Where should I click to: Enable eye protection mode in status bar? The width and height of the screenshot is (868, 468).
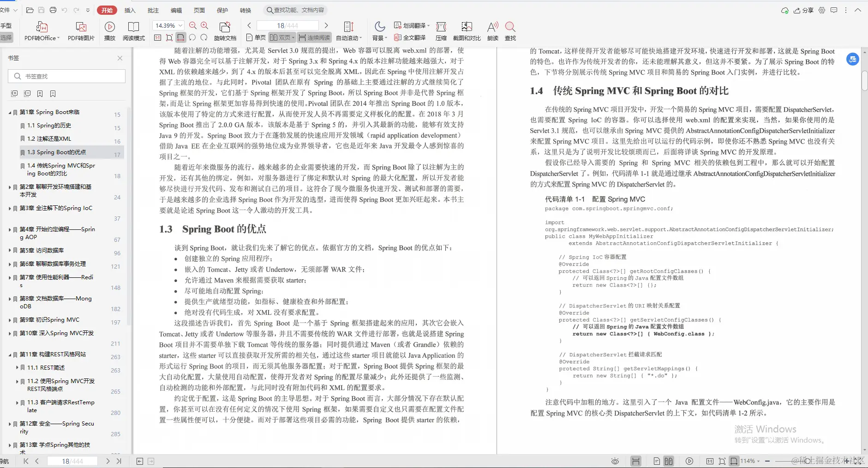615,461
